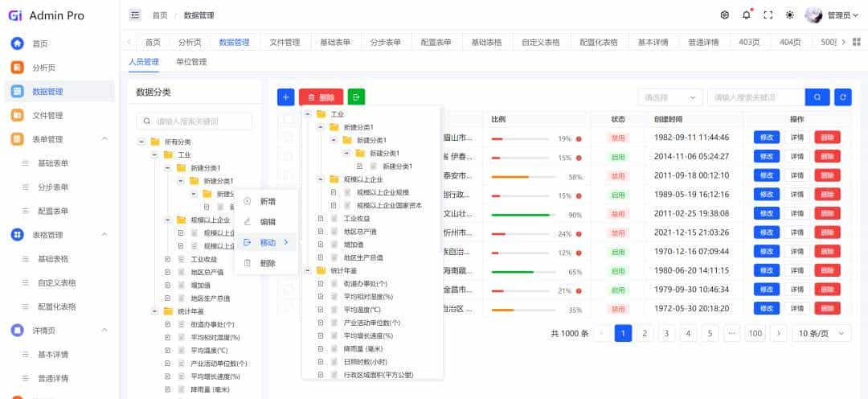Viewport: 868px width, 399px height.
Task: Go to page 100 in pagination
Action: pos(755,333)
